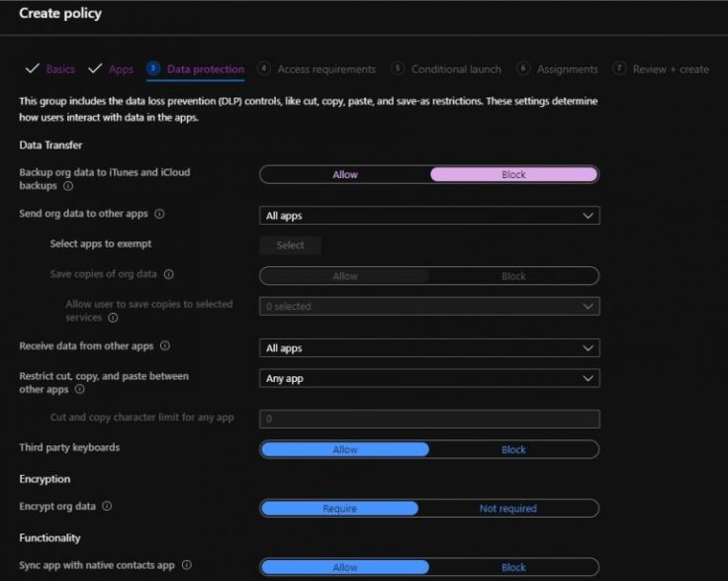Image resolution: width=728 pixels, height=581 pixels.
Task: Click step 4 circle for Access requirements
Action: [264, 68]
